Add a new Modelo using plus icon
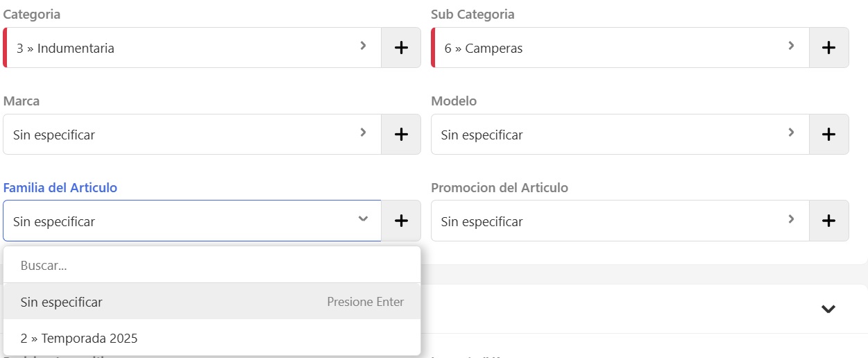Viewport: 868px width, 358px height. click(828, 135)
